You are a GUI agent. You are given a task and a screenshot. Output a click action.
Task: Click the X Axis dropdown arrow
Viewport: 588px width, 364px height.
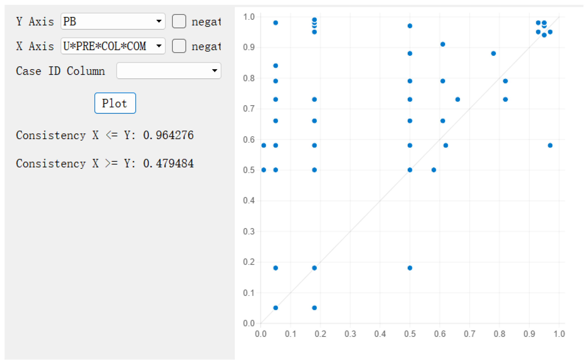tap(159, 46)
